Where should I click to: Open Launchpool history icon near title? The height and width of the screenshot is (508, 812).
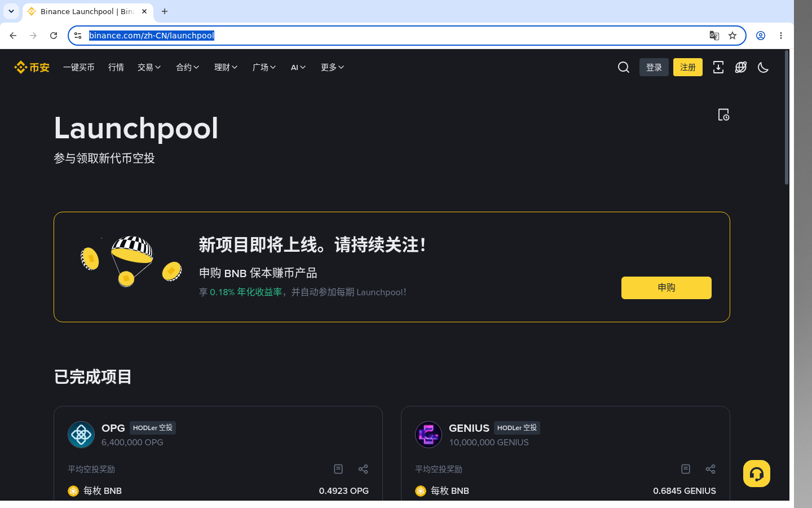723,115
